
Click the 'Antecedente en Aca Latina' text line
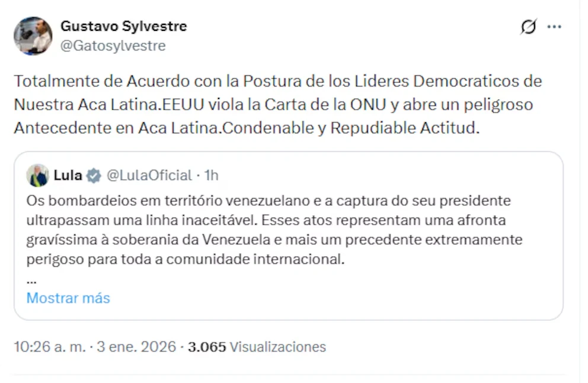tap(245, 128)
